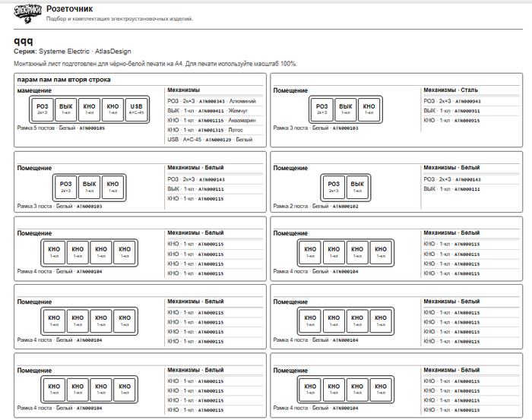Select the USB A+C-45 tile in the 5-post frame
The image size is (532, 420).
click(136, 109)
